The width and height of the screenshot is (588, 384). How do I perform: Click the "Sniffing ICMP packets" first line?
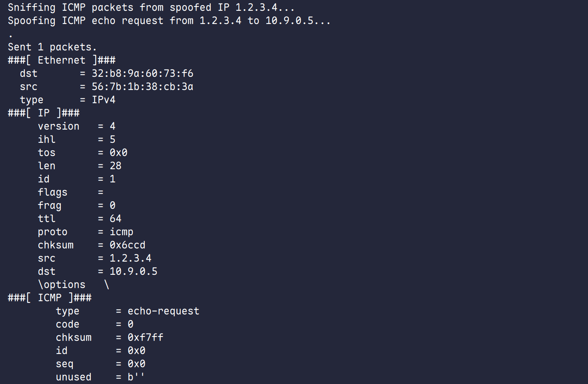pos(151,8)
